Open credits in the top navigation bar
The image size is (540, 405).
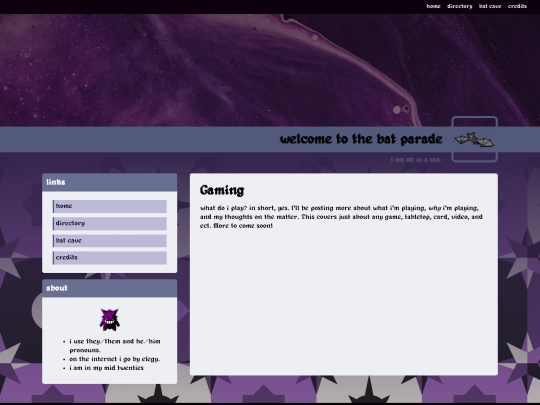point(517,6)
